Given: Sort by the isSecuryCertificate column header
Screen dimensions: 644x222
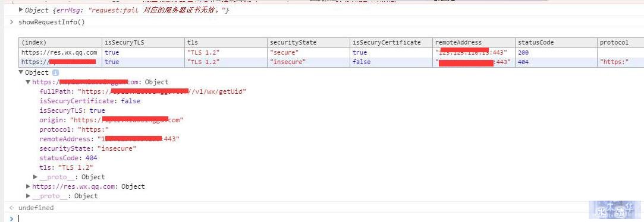Looking at the screenshot, I should click(x=392, y=43).
